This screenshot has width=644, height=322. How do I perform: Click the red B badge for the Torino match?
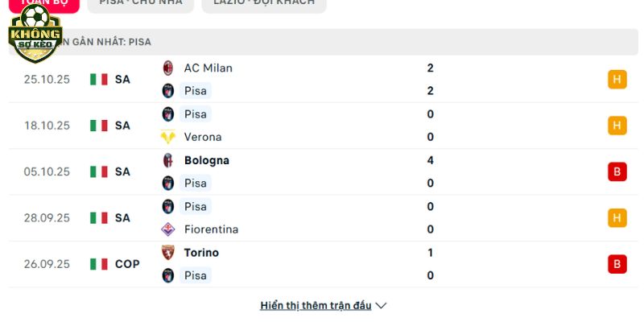[617, 264]
